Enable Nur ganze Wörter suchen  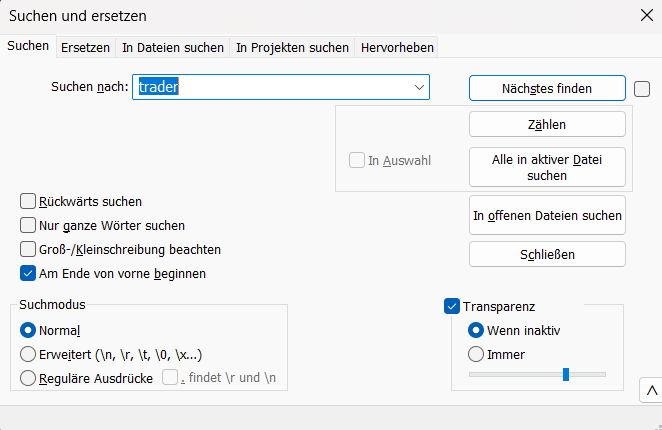click(x=28, y=225)
